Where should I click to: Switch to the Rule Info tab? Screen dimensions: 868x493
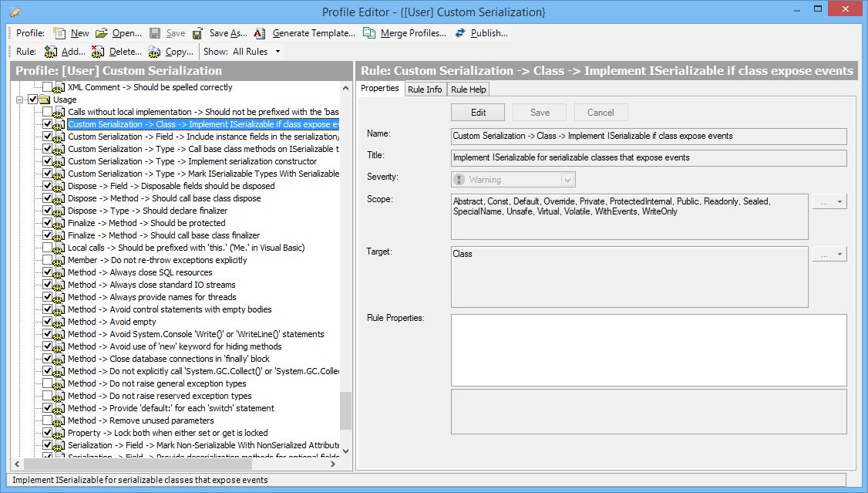(x=425, y=89)
